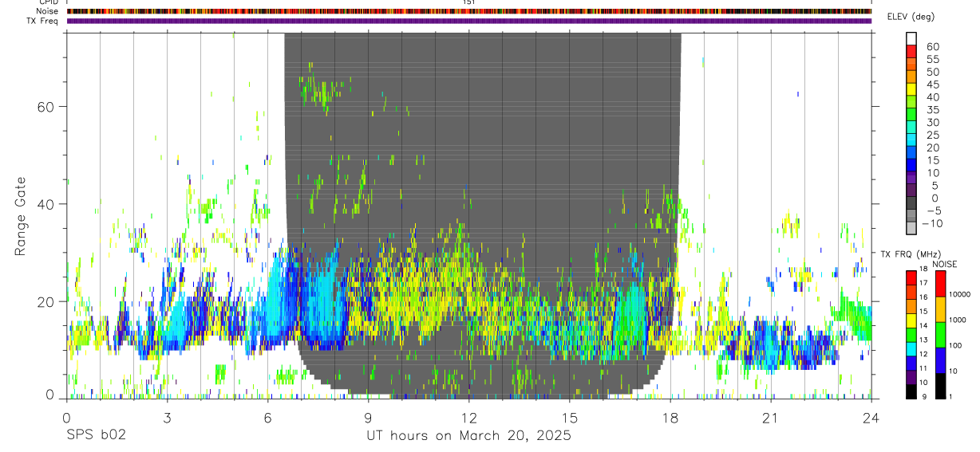This screenshot has width=980, height=452.
Task: Click the yellow segment of the ELEV color bar
Action: click(911, 89)
